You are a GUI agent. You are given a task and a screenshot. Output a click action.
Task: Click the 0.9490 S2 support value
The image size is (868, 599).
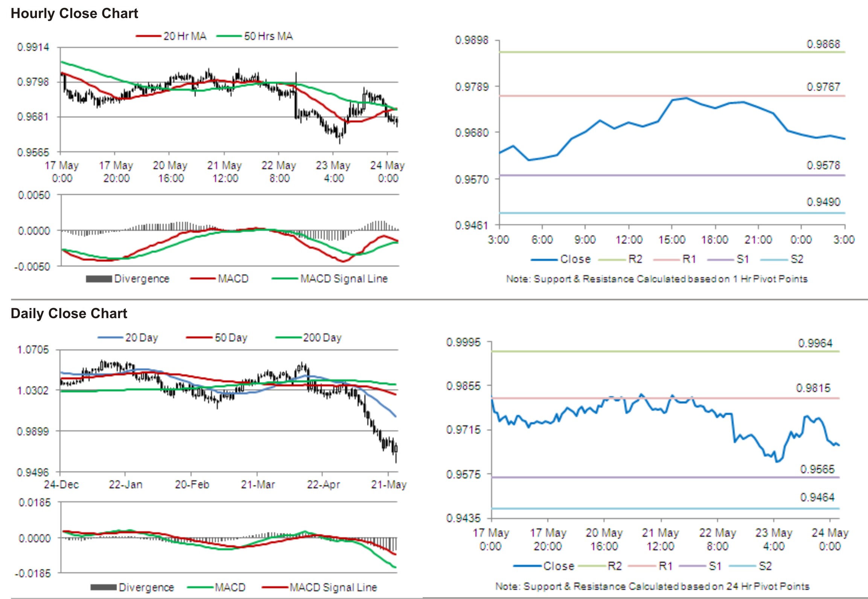(x=823, y=202)
